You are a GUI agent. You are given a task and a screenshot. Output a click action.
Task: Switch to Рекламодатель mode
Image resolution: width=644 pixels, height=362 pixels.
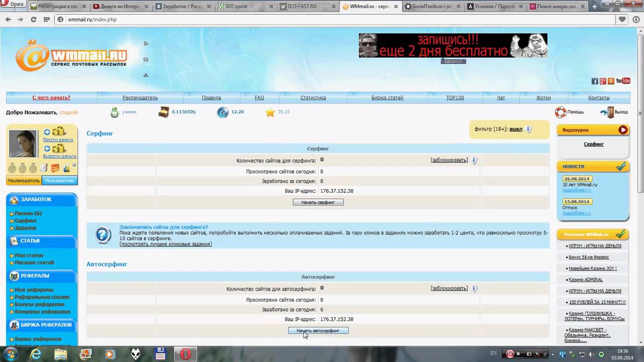click(23, 180)
